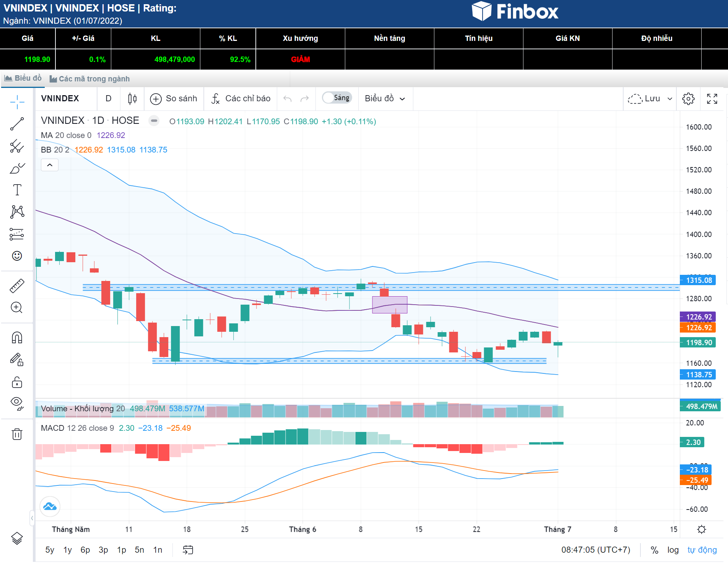Enter fullscreen mode
Screen dimensions: 728x568
point(712,99)
